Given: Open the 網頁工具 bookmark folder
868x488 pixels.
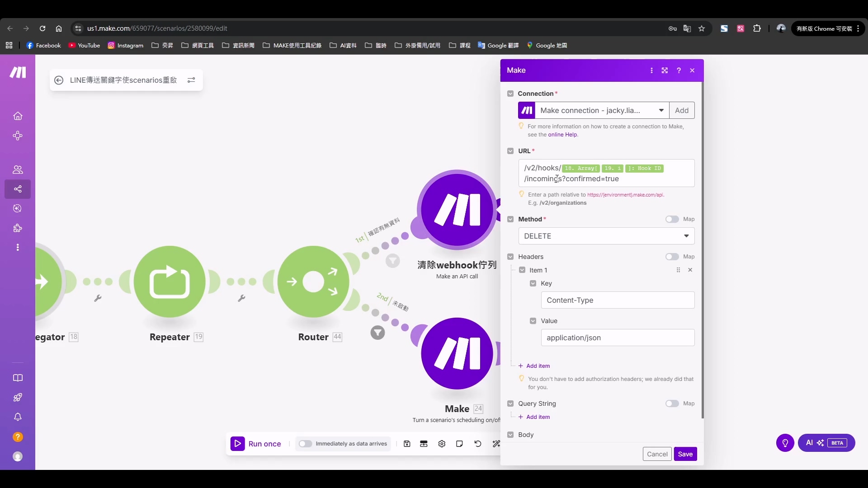Looking at the screenshot, I should click(x=198, y=46).
